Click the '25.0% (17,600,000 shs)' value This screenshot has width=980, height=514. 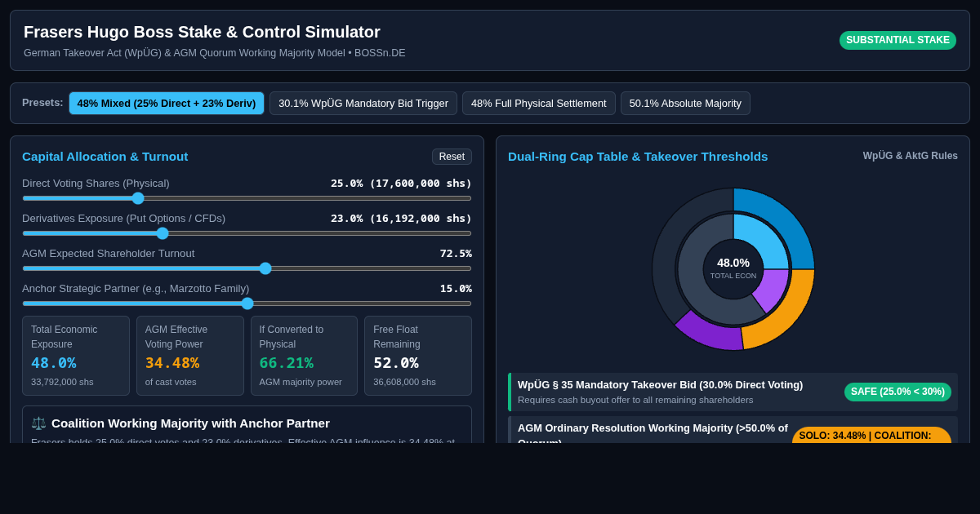(401, 184)
